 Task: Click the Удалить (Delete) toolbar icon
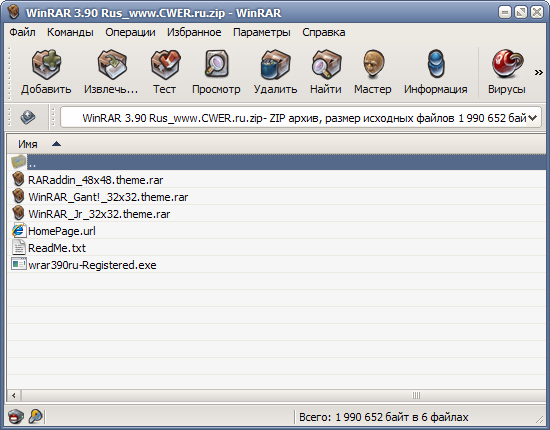point(275,64)
